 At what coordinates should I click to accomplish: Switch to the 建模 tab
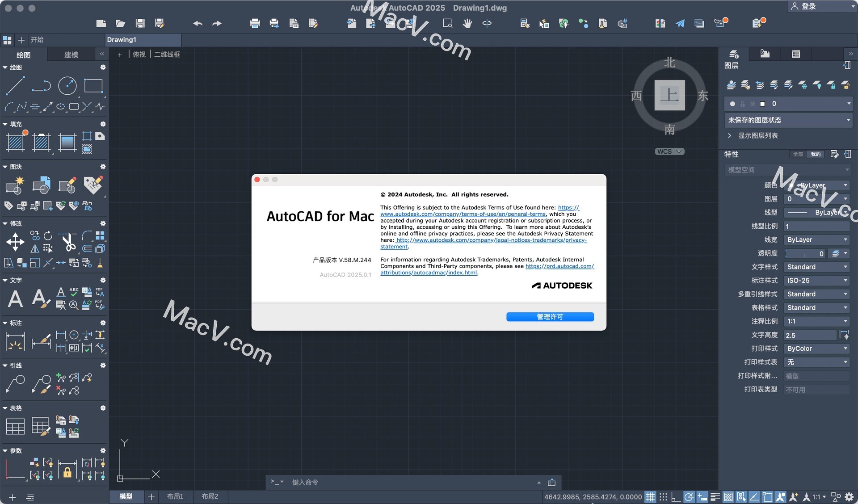click(x=70, y=55)
